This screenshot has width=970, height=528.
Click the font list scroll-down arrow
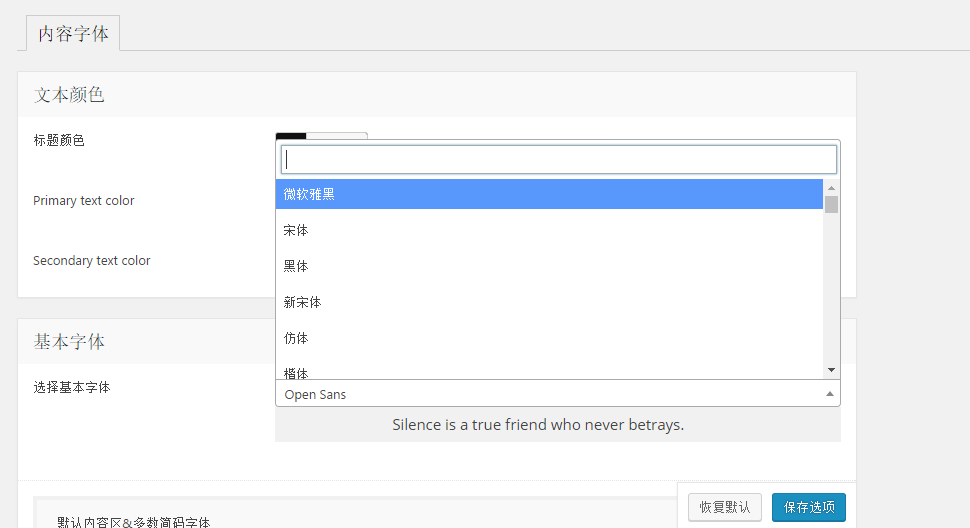click(831, 370)
